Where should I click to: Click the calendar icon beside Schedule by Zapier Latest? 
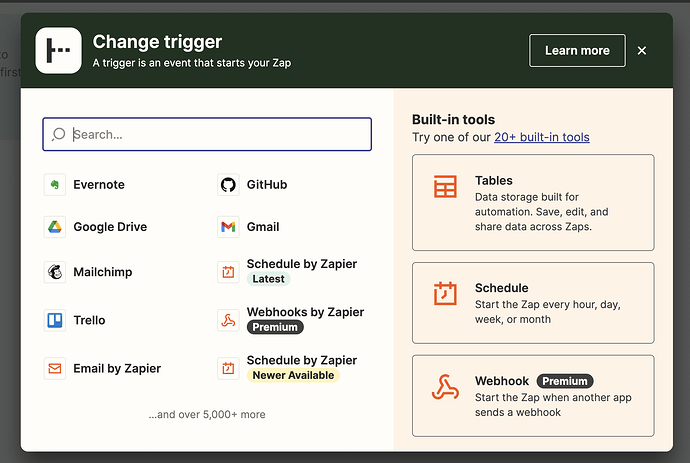[228, 272]
